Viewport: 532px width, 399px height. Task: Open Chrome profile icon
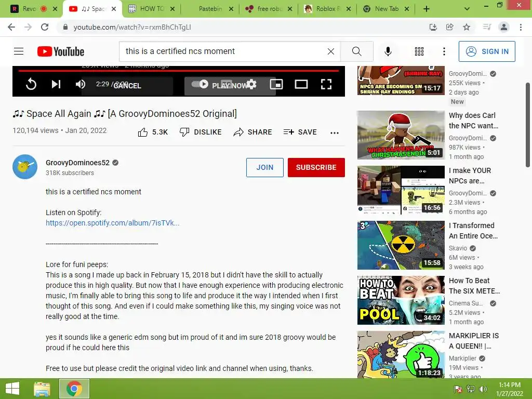(504, 27)
